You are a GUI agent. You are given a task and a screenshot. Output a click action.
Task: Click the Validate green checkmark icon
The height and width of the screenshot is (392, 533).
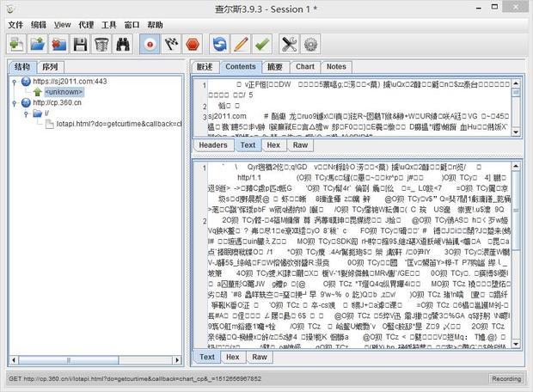(x=263, y=44)
